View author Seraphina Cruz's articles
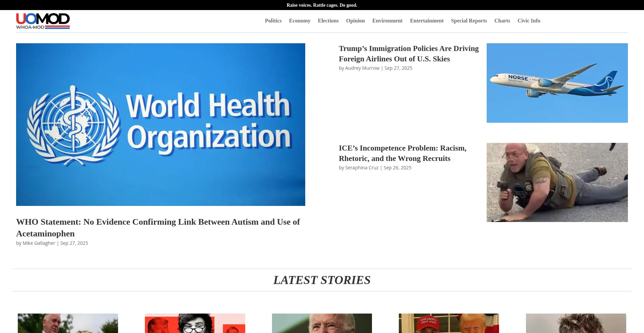Screen dimensions: 644x333 [x=362, y=168]
